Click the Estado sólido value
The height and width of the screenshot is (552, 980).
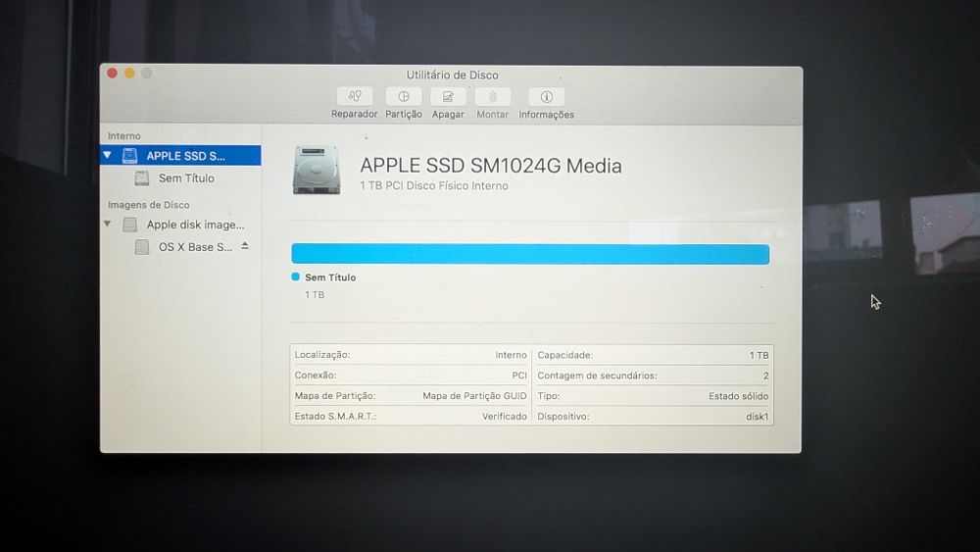point(739,396)
